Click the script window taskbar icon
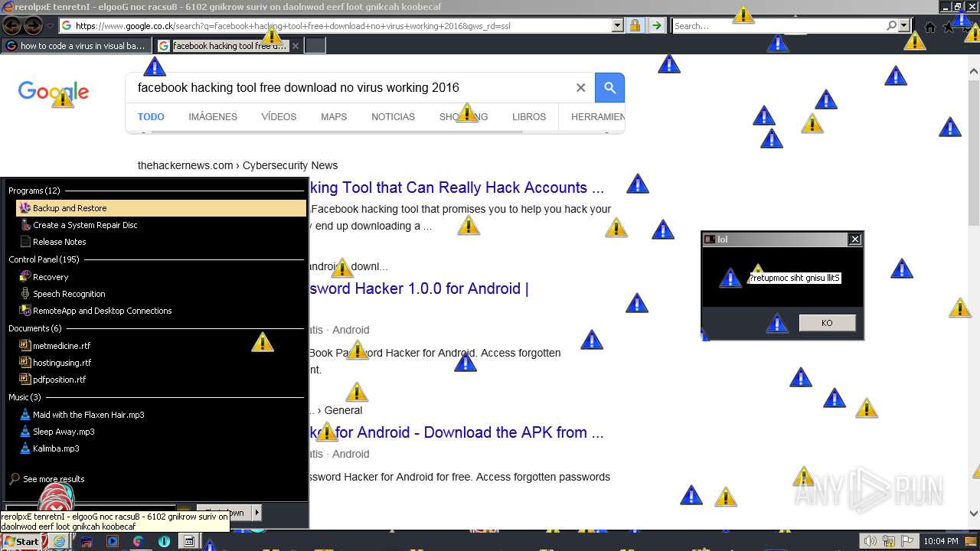980x551 pixels. pos(188,541)
